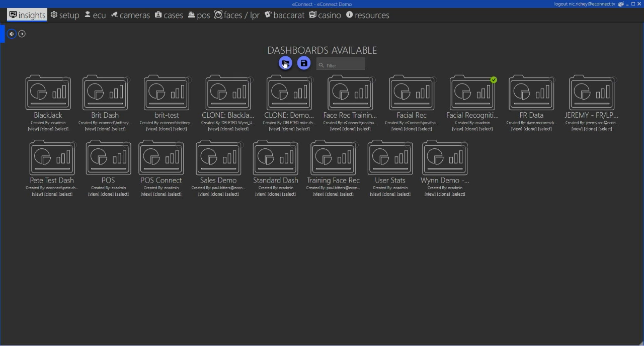This screenshot has height=346, width=644.
Task: Click the 'Created By: ecadmin' text under BlackJack
Action: [48, 123]
